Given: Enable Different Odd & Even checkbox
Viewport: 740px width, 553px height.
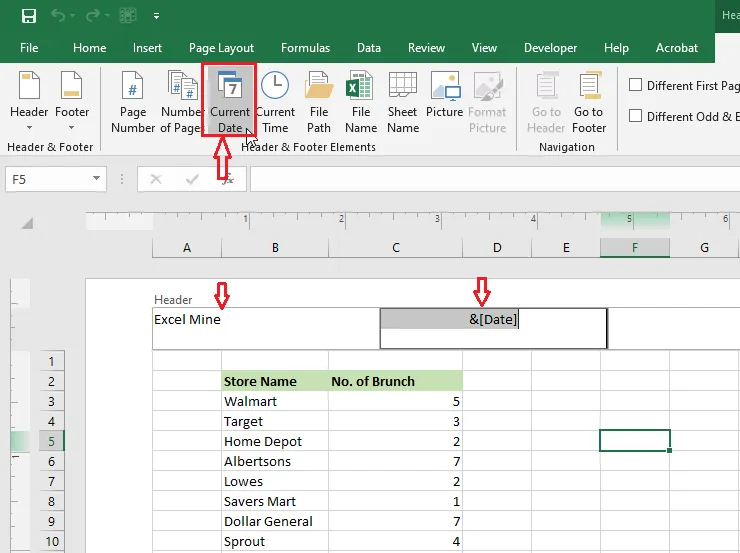Looking at the screenshot, I should (x=636, y=116).
